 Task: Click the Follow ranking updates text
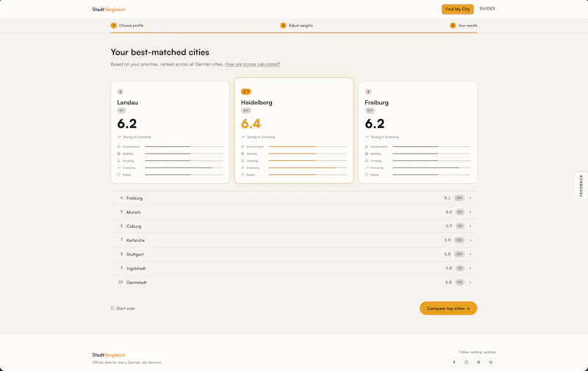477,352
